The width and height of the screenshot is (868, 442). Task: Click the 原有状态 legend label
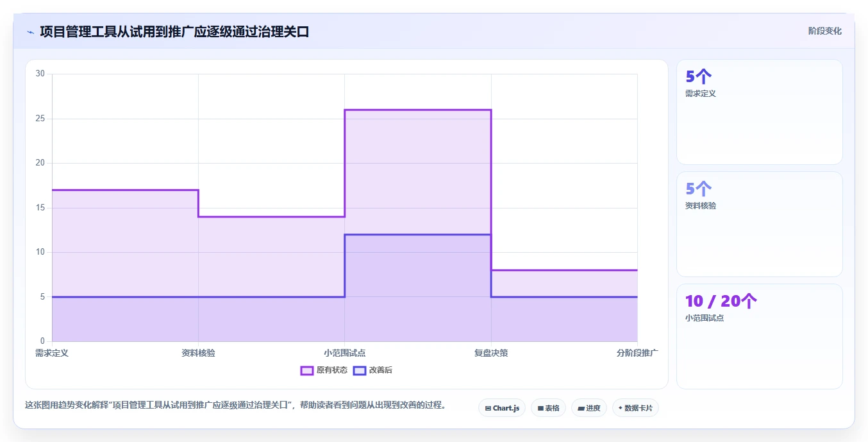[x=331, y=370]
